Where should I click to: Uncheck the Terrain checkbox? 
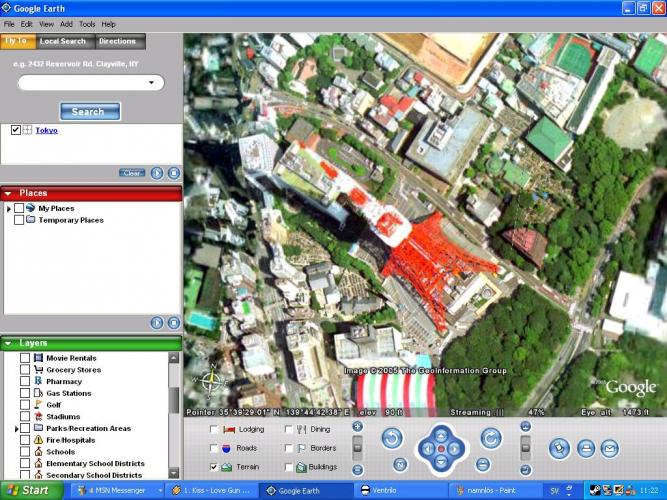pos(215,467)
